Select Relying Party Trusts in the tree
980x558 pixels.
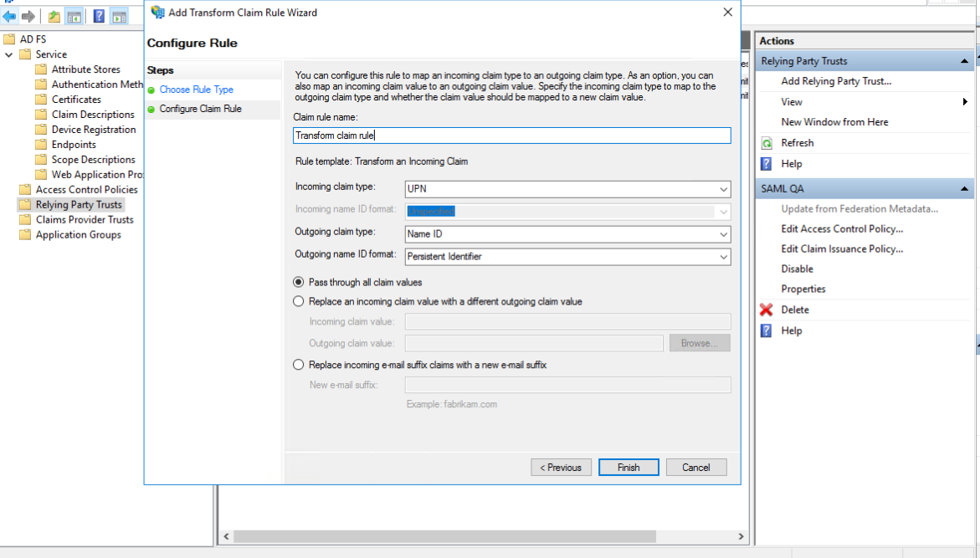coord(79,204)
